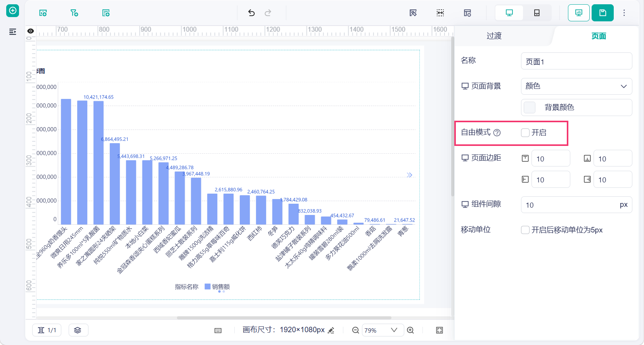Click the redo arrow icon
The height and width of the screenshot is (345, 644).
(268, 13)
